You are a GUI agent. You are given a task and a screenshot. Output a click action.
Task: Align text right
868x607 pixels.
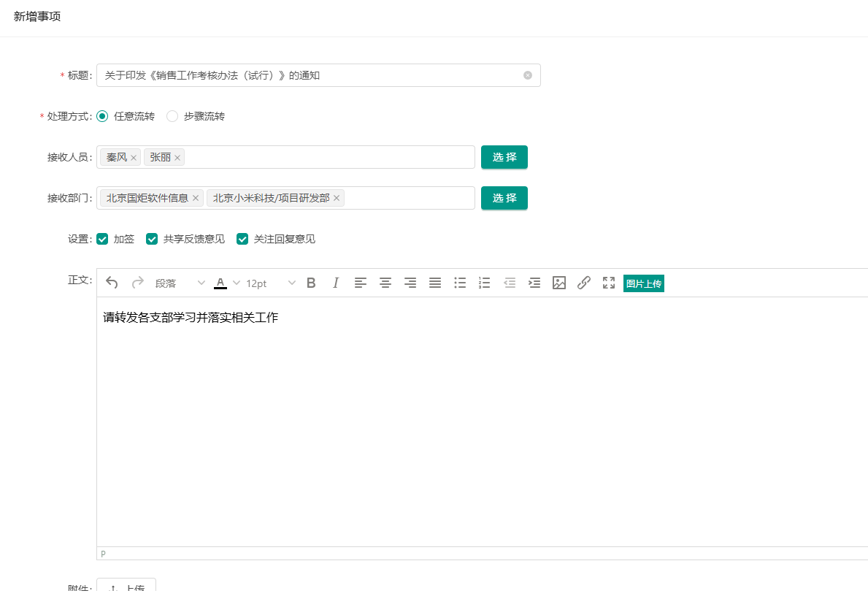tap(410, 283)
